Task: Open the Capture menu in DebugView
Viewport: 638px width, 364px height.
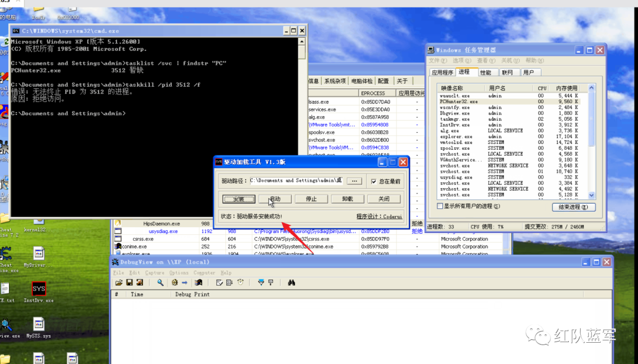Action: tap(155, 273)
